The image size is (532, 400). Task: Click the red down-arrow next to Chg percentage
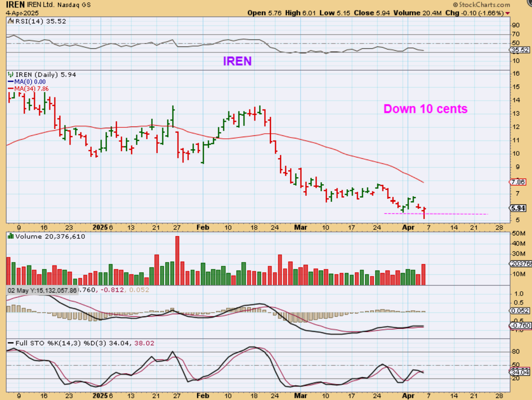click(x=507, y=13)
